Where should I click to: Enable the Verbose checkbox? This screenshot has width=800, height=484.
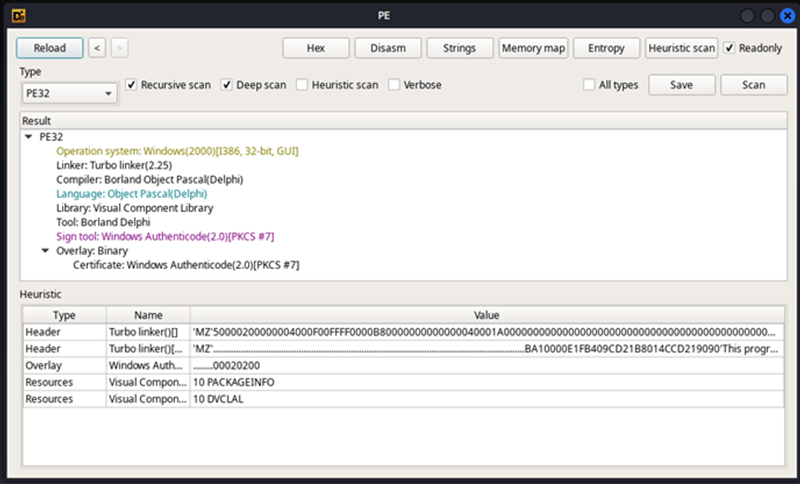(394, 85)
